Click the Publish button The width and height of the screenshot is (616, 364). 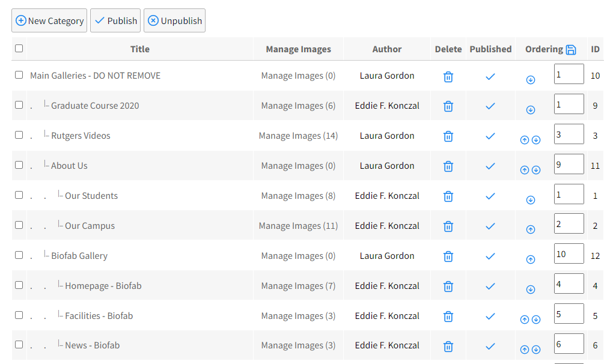click(115, 20)
